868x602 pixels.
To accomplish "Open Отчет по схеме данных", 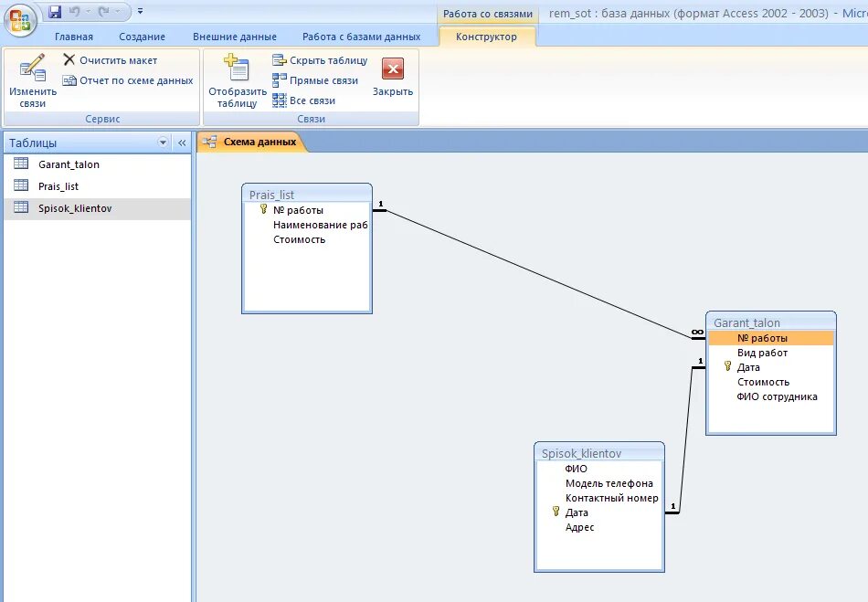I will (128, 80).
